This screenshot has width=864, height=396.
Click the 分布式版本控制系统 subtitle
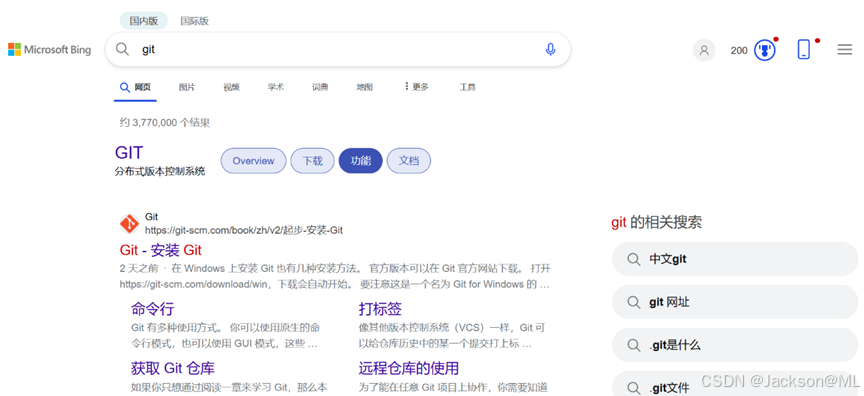[x=160, y=171]
